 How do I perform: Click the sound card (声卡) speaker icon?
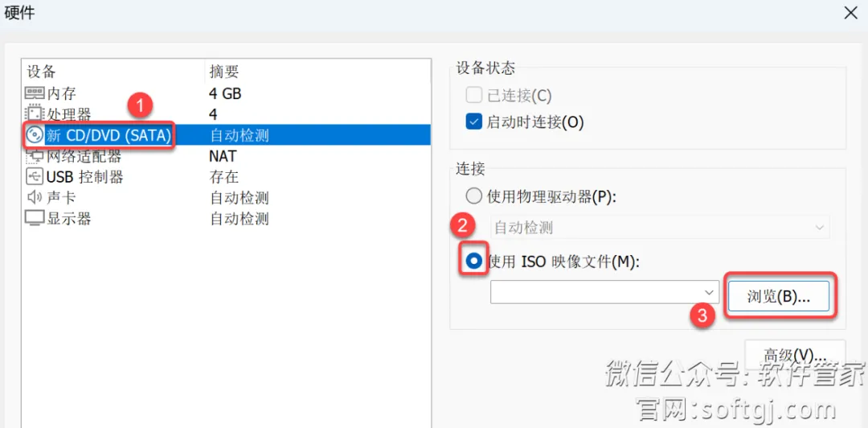click(x=35, y=197)
